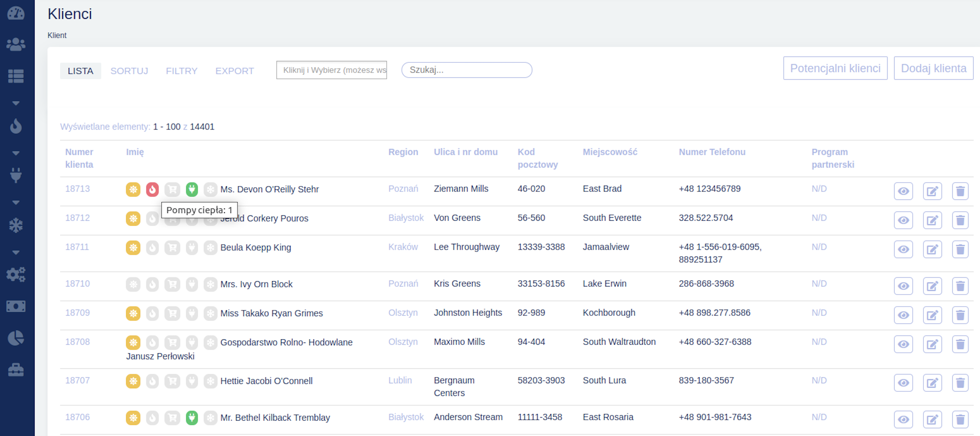The width and height of the screenshot is (980, 436).
Task: Delete client 18710 with the trash icon
Action: 960,286
